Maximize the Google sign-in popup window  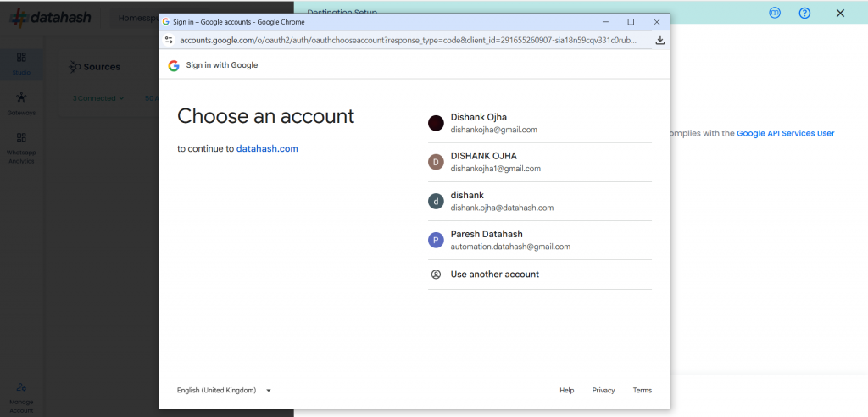pos(631,22)
